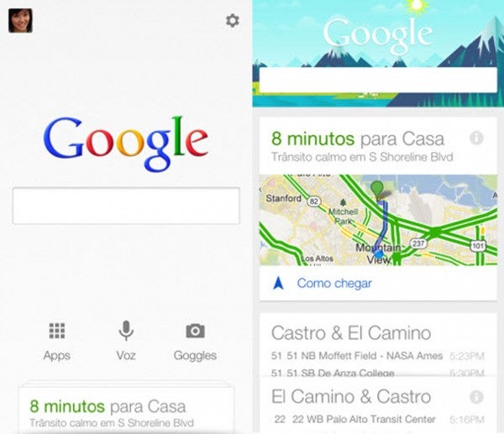Image resolution: width=504 pixels, height=434 pixels.
Task: Click the blue current location dot on map
Action: click(380, 254)
